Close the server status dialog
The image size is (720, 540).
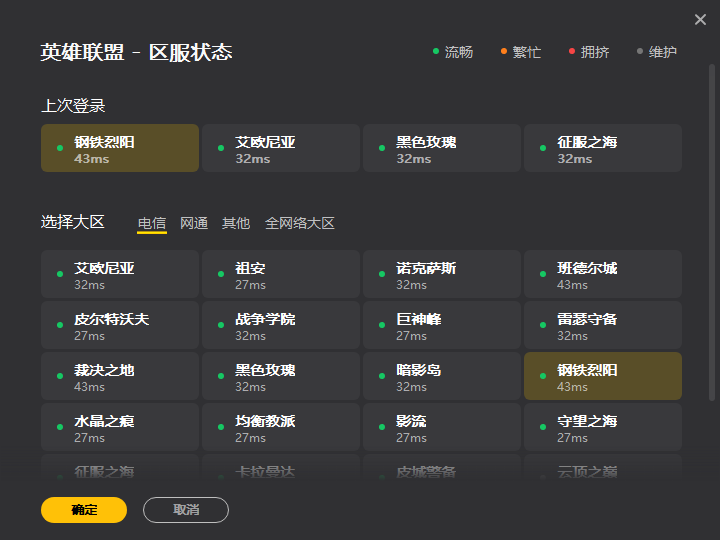[700, 19]
